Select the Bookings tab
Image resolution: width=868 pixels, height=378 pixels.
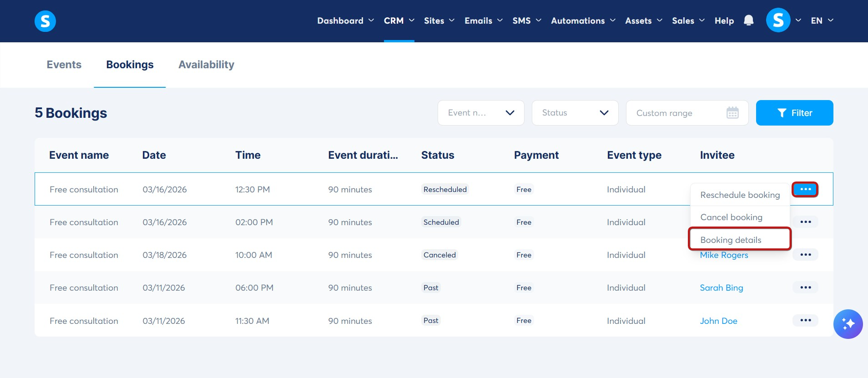[x=130, y=65]
